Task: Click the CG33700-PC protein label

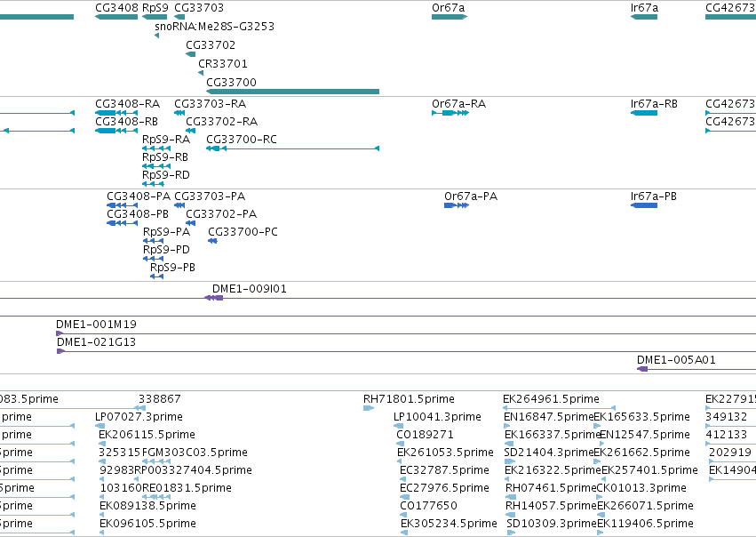Action: 243,232
